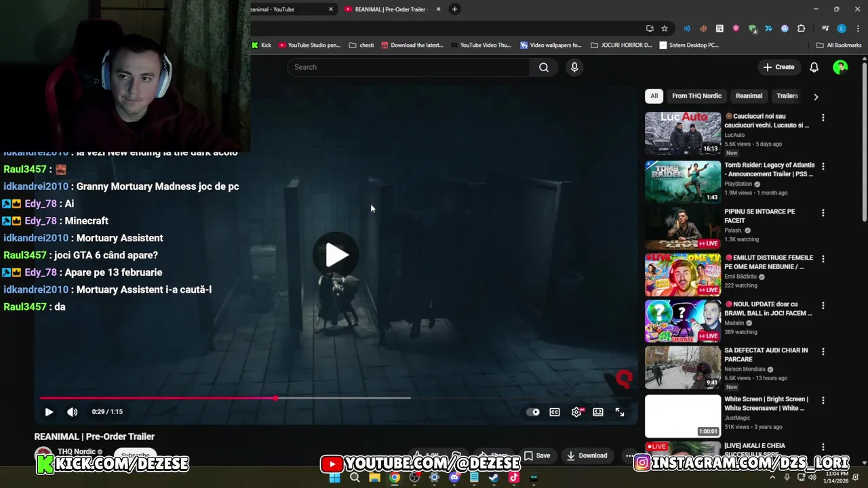The width and height of the screenshot is (868, 488).
Task: Select the Trailers filter chip
Action: coord(787,96)
